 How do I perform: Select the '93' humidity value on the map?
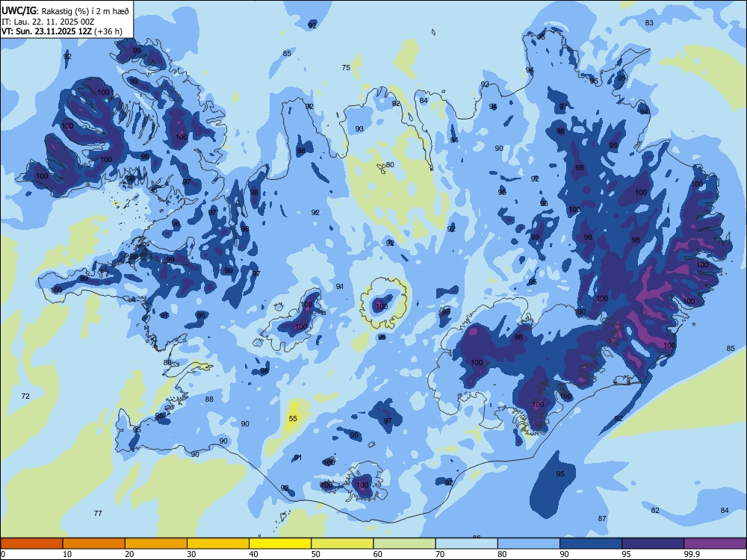(359, 129)
